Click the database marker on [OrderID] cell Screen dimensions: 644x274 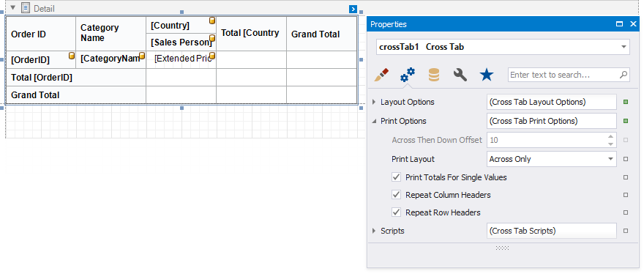(x=72, y=56)
